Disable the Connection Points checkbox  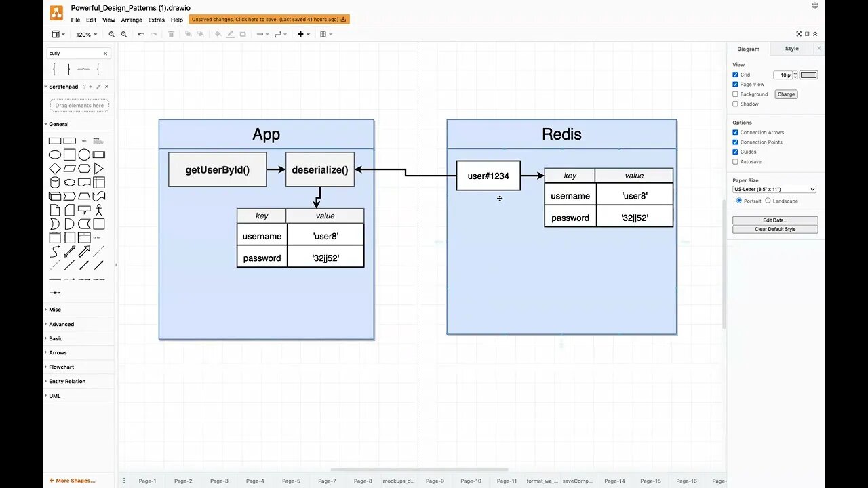tap(735, 142)
